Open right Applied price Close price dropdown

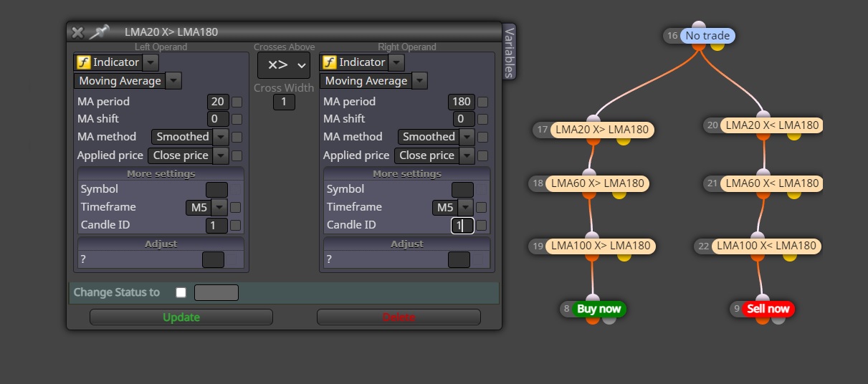[467, 155]
